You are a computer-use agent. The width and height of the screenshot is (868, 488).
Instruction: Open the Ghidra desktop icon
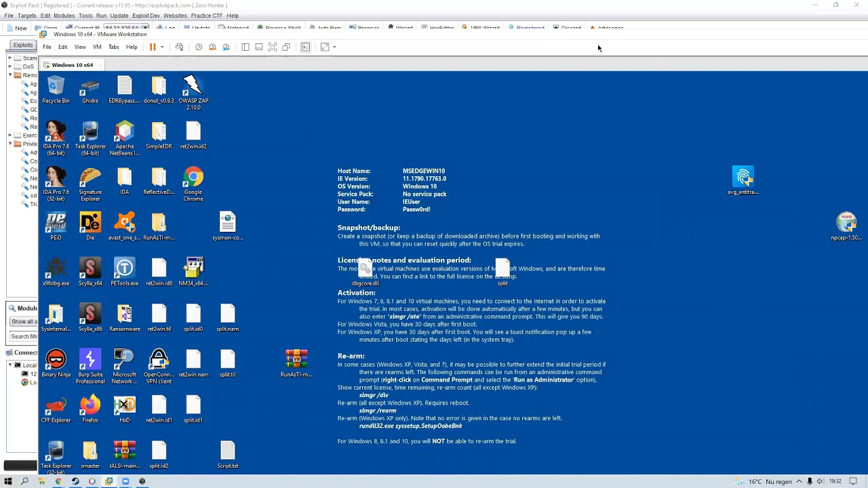tap(90, 91)
